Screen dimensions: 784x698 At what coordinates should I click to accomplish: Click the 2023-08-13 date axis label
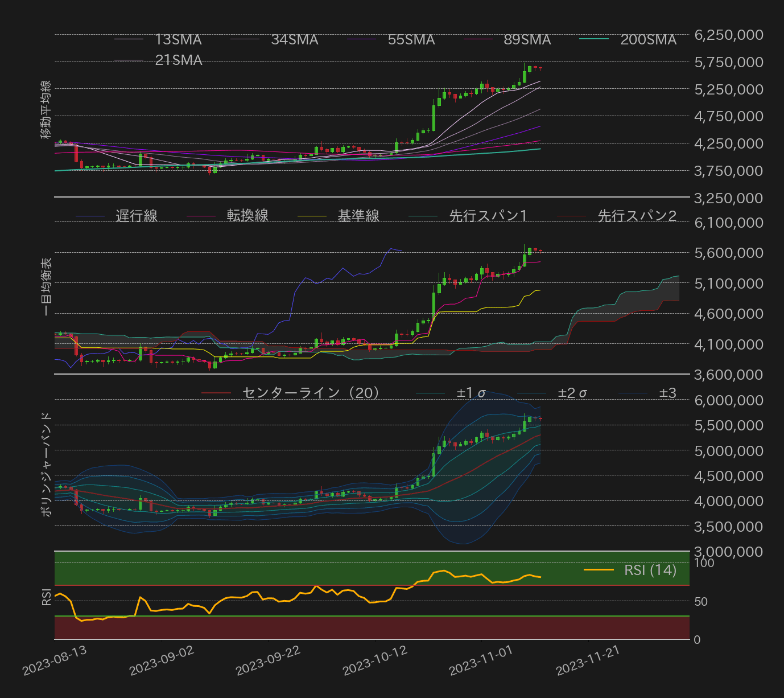click(x=55, y=660)
